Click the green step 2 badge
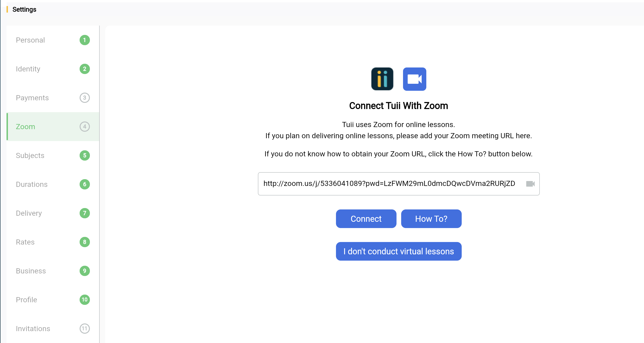 click(85, 69)
